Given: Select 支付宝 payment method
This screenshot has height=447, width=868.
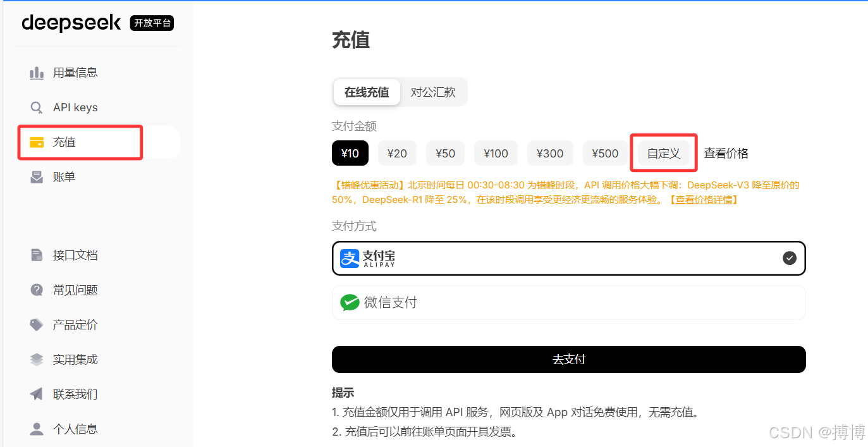Looking at the screenshot, I should [x=569, y=258].
